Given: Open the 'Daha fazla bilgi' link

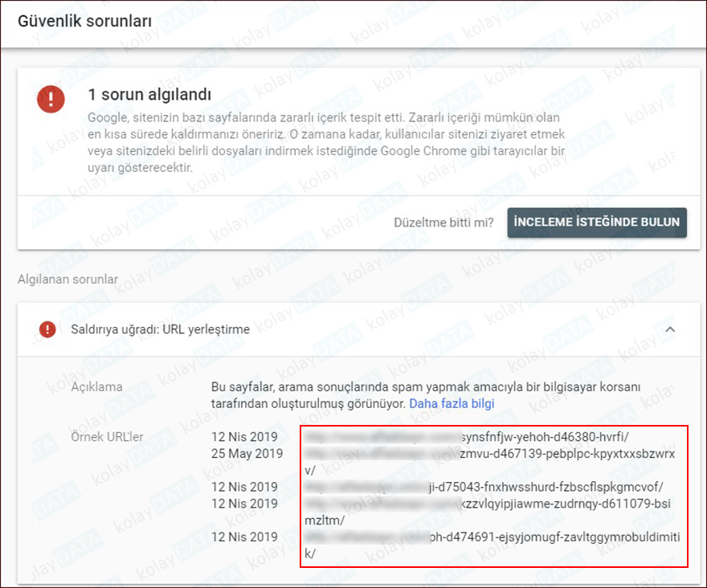Looking at the screenshot, I should [452, 403].
